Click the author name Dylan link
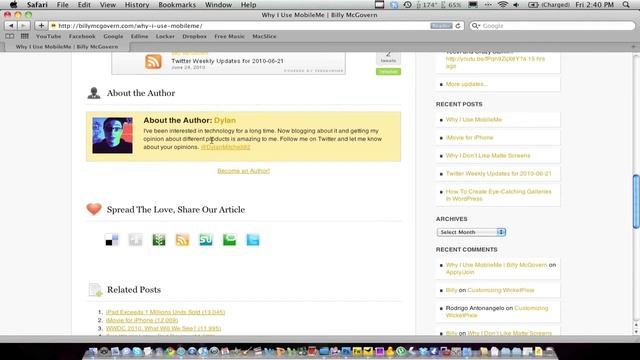Image resolution: width=640 pixels, height=360 pixels. point(225,120)
